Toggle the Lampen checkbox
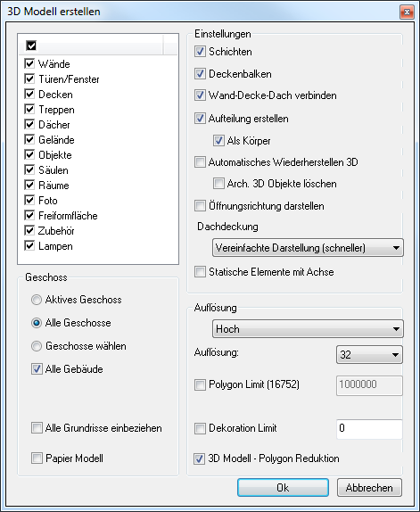Viewport: 420px width, 512px height. 29,245
